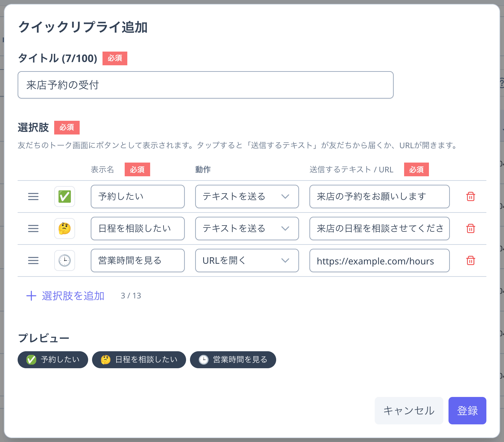The image size is (504, 442).
Task: Click the 予約したい preview chip
Action: click(53, 360)
